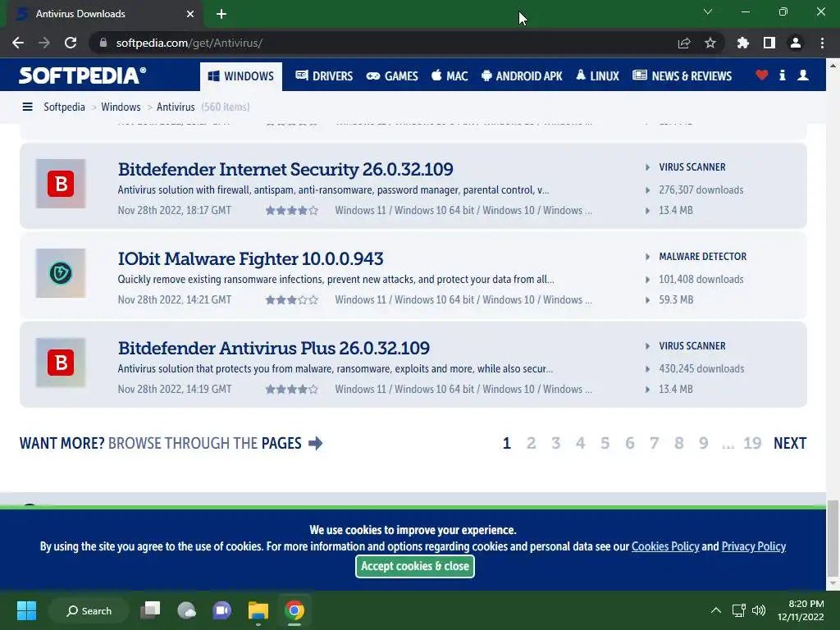Open the Windows Start menu

click(26, 610)
